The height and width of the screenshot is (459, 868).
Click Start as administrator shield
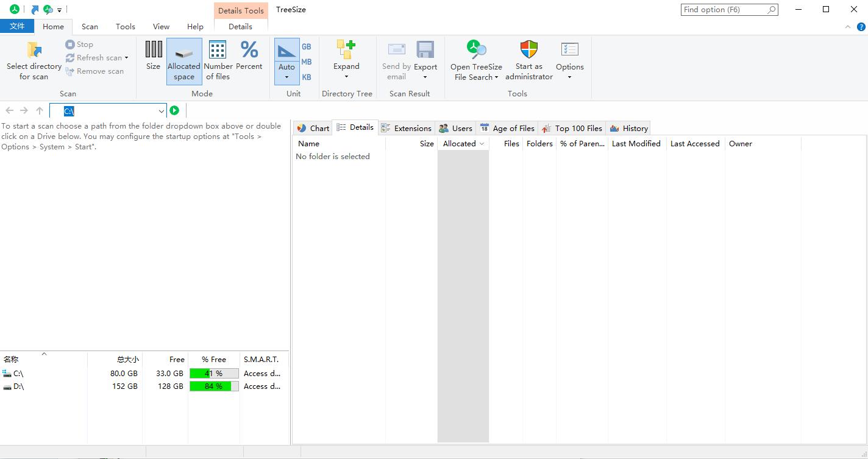(529, 49)
